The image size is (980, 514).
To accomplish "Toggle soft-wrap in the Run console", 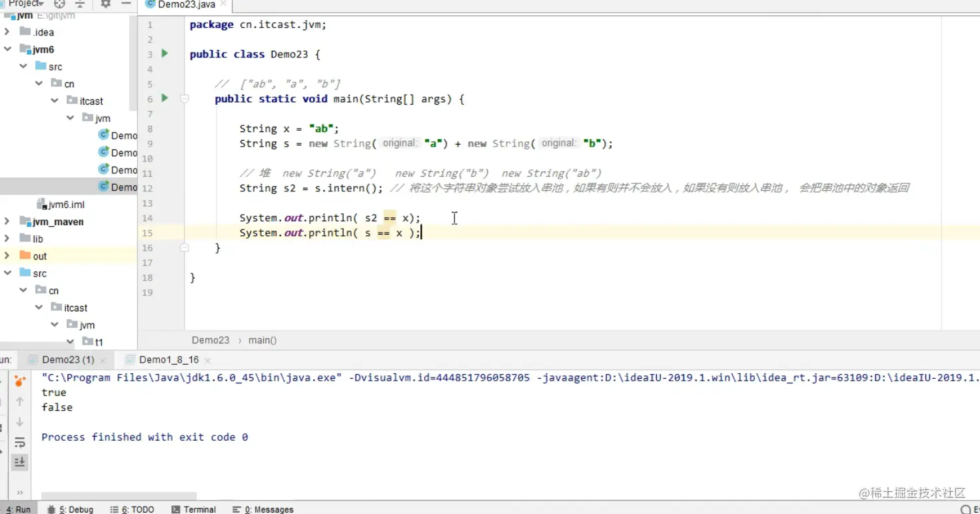I will tap(19, 442).
